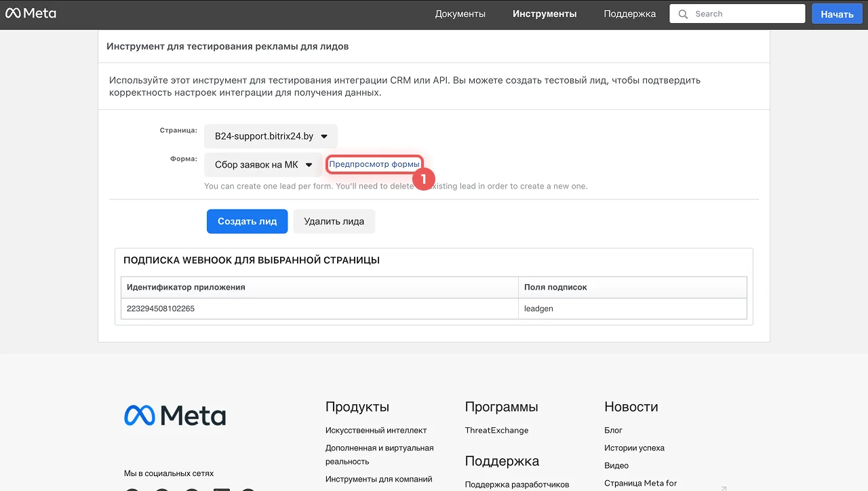
Task: Open the Инструменты для компаний footer link
Action: (x=378, y=479)
